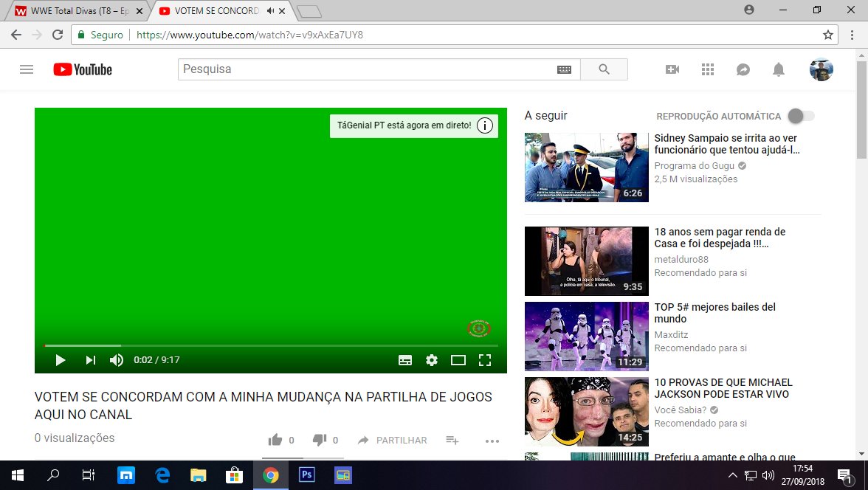Image resolution: width=868 pixels, height=490 pixels.
Task: Click the video progress bar
Action: click(x=272, y=345)
